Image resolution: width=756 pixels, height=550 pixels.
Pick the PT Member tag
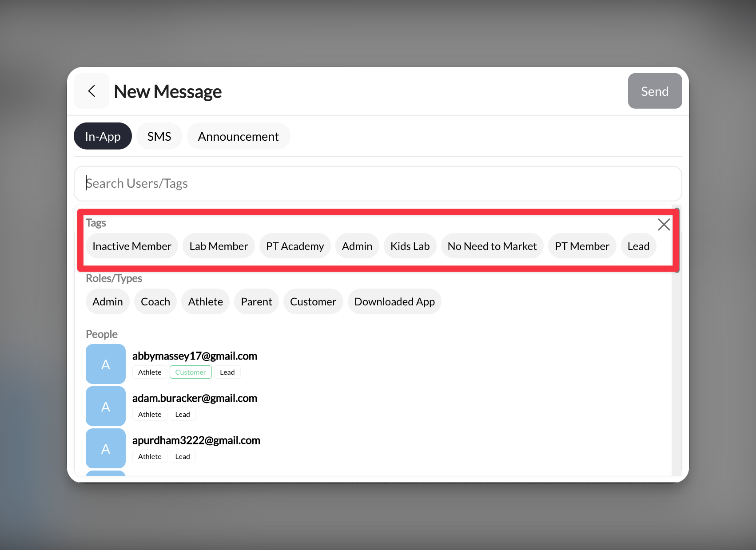pyautogui.click(x=582, y=245)
